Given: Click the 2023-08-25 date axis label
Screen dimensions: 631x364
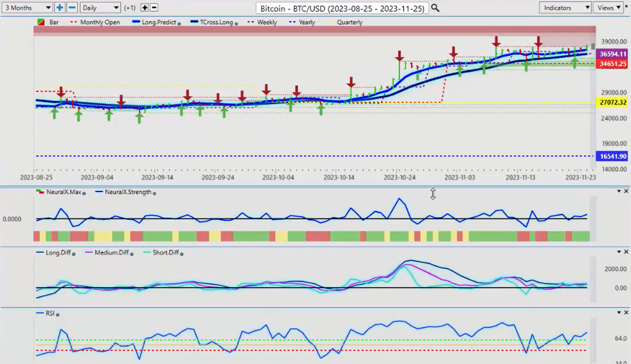Looking at the screenshot, I should point(36,177).
